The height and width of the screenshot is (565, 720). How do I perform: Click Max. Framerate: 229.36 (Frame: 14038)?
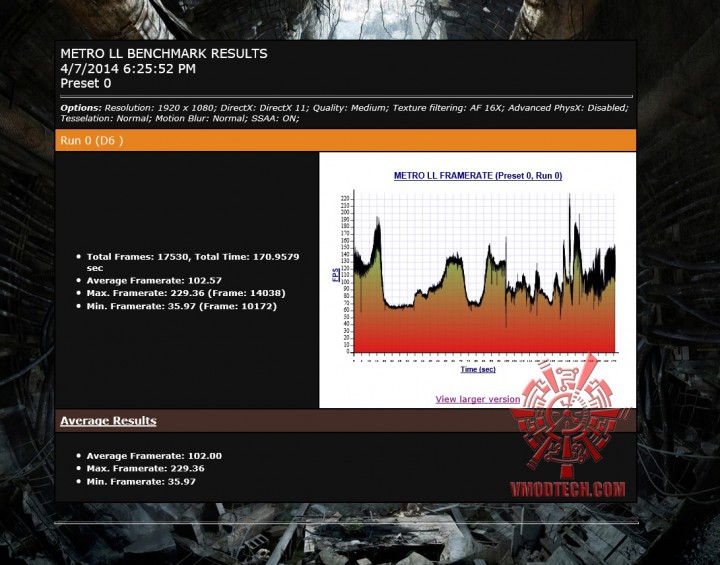point(186,293)
